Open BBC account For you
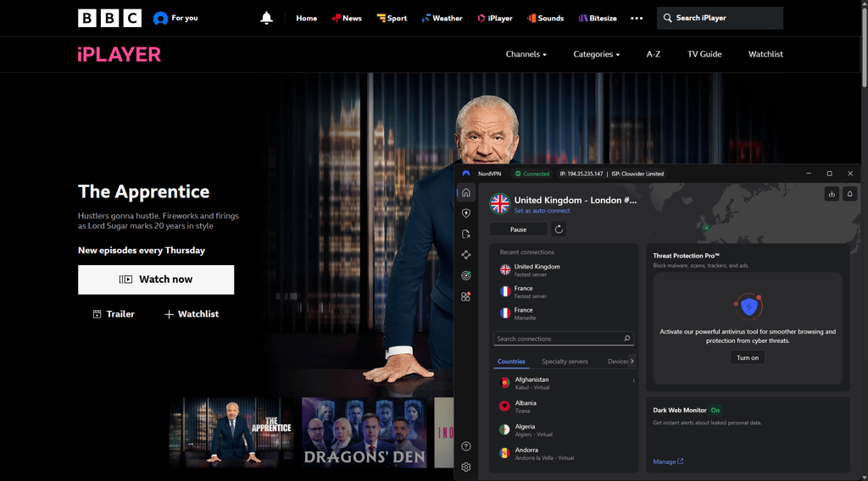Screen dimensions: 868x481 pos(175,19)
